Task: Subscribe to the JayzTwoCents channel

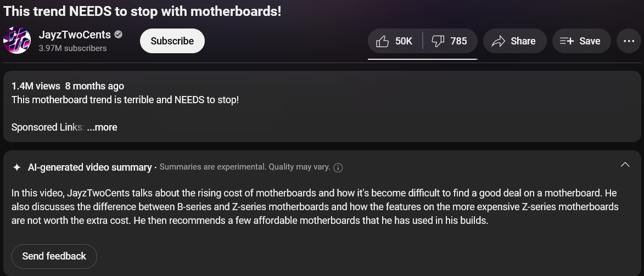Action: point(172,41)
